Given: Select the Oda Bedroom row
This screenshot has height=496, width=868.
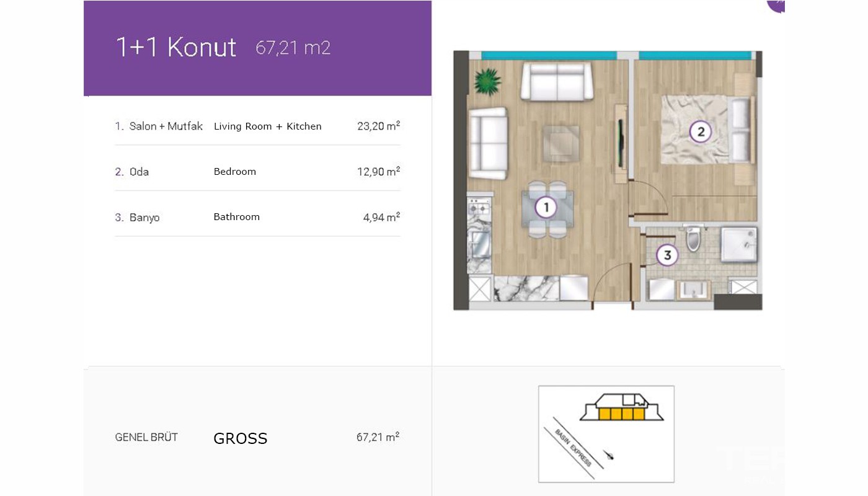Looking at the screenshot, I should 257,171.
